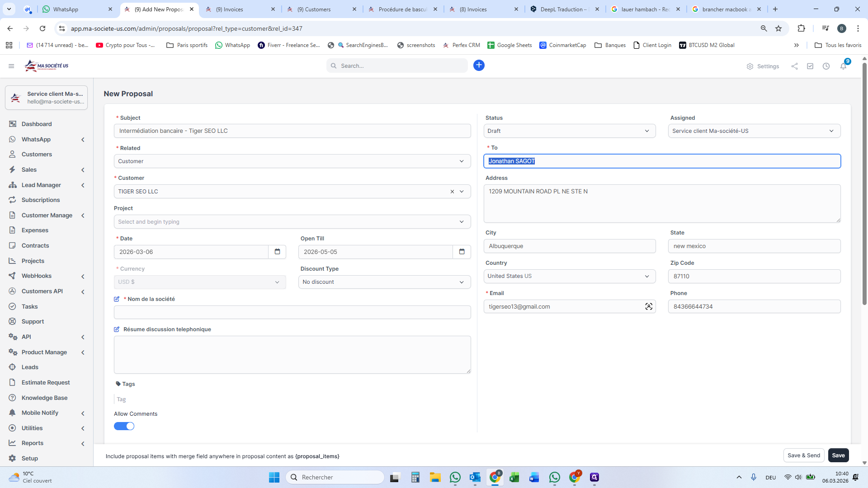Click the share icon in top bar
This screenshot has height=488, width=868.
point(794,66)
